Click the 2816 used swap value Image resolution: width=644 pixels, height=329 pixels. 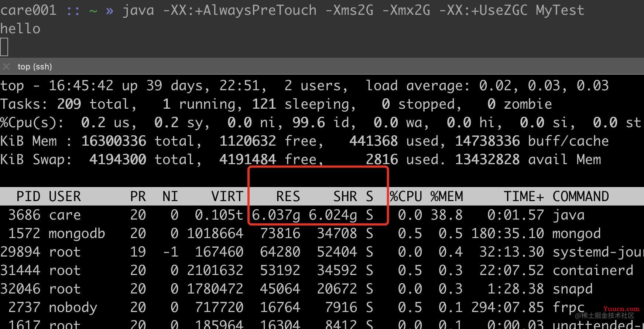[x=382, y=159]
